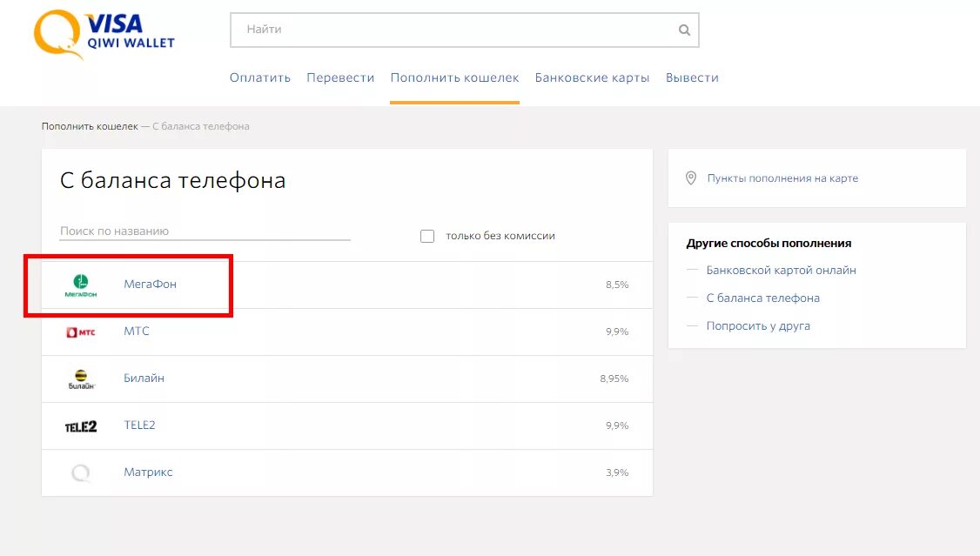Screen dimensions: 980x556
Task: Focus the Найти search field
Action: (x=465, y=30)
